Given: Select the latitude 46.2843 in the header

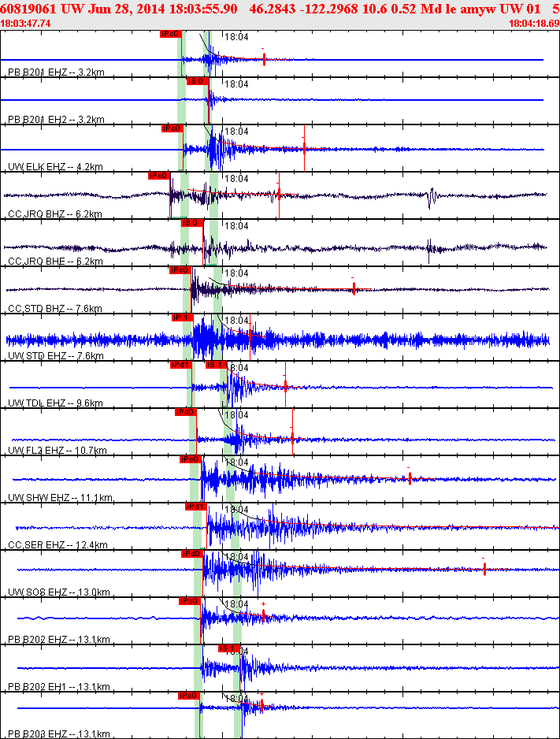Looking at the screenshot, I should tap(271, 9).
